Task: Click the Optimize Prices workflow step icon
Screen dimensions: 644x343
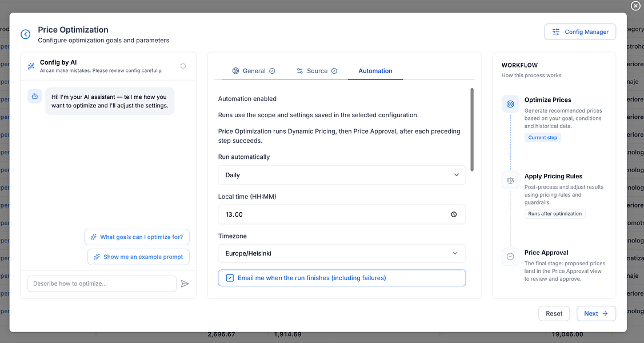Action: point(510,104)
